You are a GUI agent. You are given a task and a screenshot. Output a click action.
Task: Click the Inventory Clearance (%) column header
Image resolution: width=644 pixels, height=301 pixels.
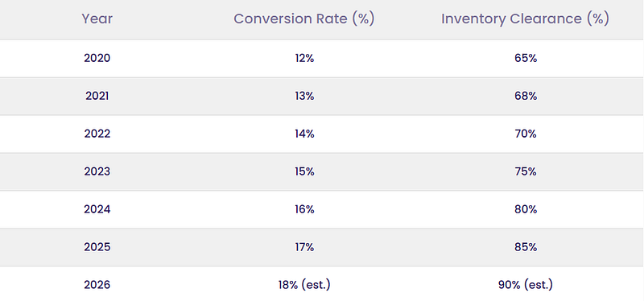tap(526, 19)
